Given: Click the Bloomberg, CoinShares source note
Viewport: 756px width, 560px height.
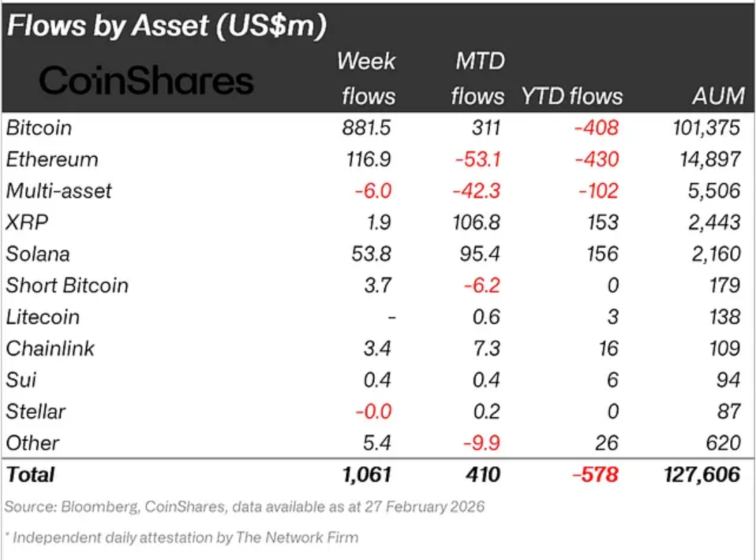Looking at the screenshot, I should point(245,506).
